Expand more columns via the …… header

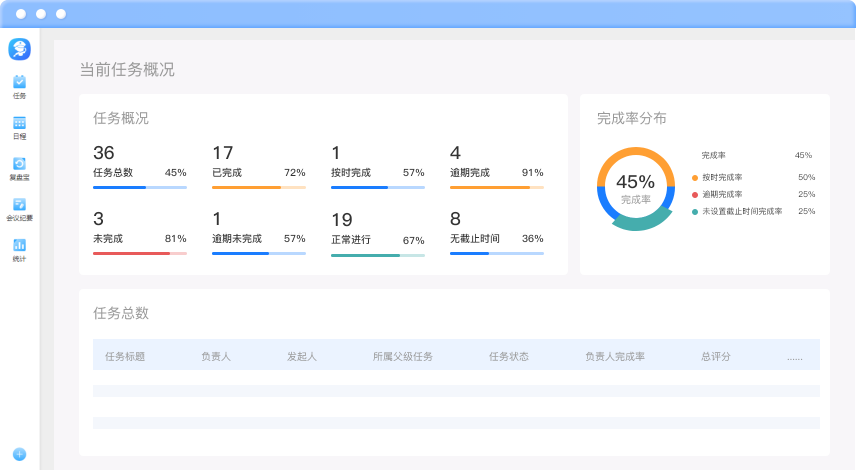[x=795, y=356]
